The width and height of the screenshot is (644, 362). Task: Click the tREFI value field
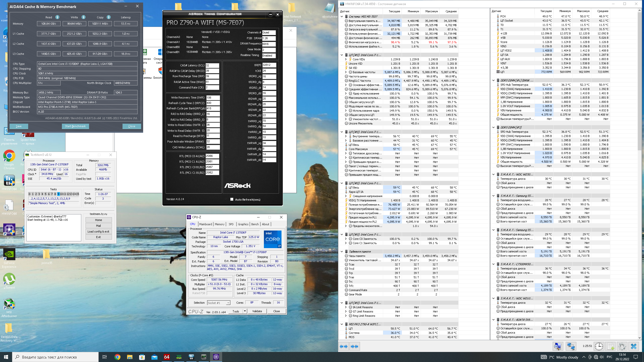[269, 65]
